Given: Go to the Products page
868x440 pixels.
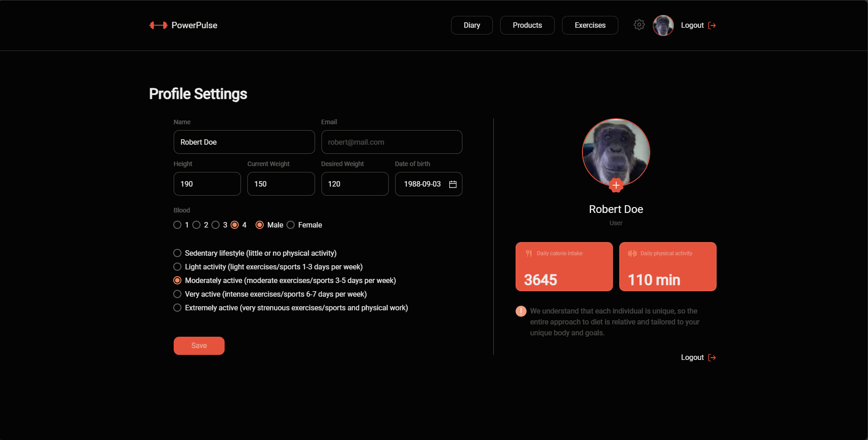Looking at the screenshot, I should coord(527,25).
